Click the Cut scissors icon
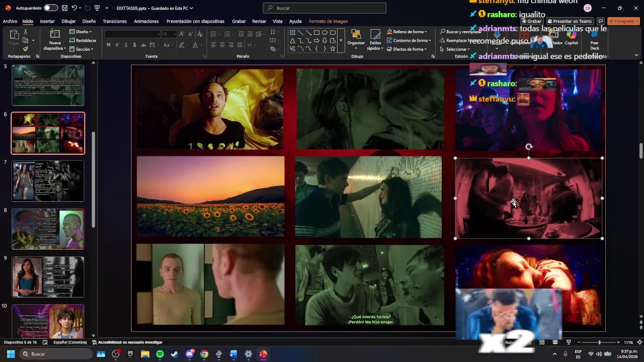 coord(25,32)
